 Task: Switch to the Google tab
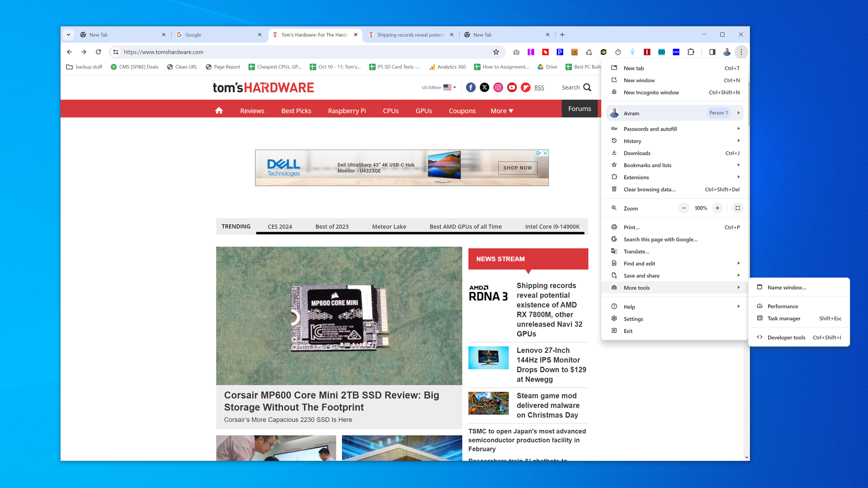tap(212, 34)
